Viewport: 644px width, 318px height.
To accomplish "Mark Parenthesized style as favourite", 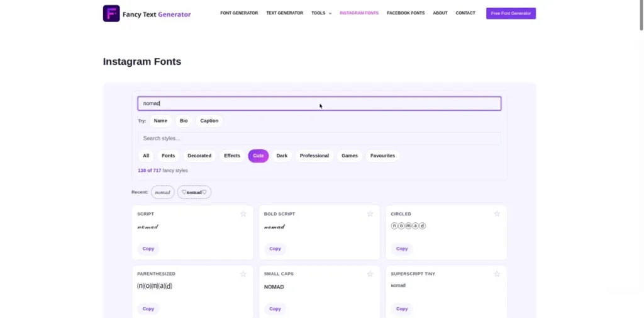I will coord(243,274).
